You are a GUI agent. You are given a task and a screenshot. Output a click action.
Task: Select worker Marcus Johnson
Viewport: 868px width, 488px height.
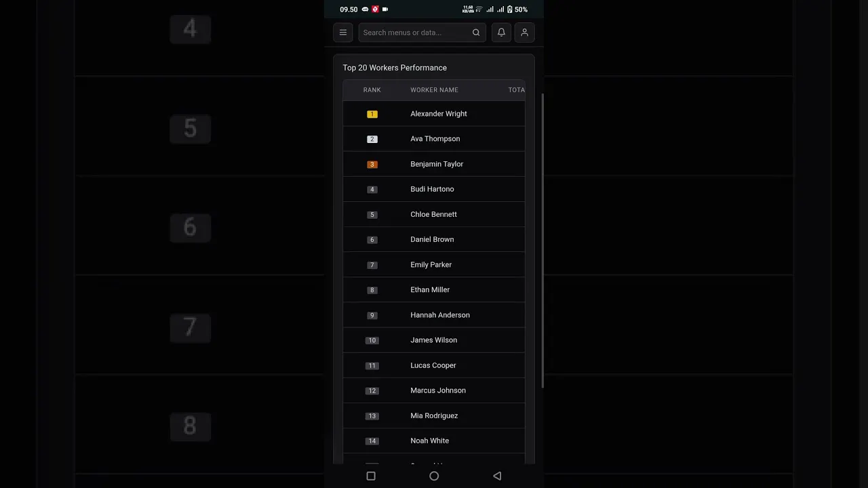[x=438, y=390]
